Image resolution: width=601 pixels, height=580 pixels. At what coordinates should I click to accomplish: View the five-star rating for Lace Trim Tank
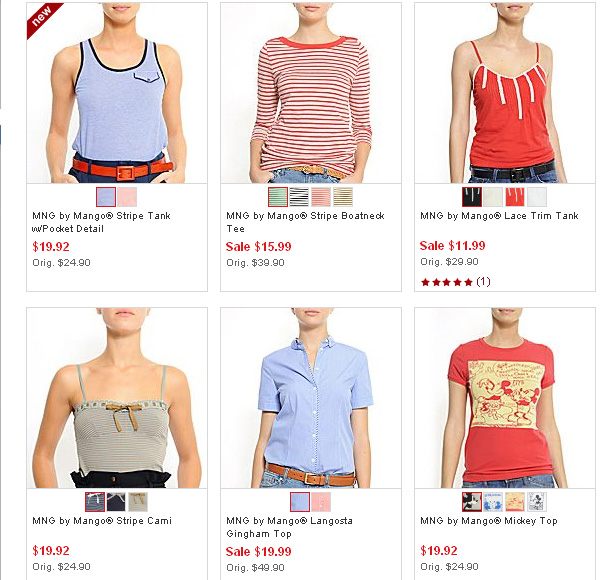(x=455, y=282)
